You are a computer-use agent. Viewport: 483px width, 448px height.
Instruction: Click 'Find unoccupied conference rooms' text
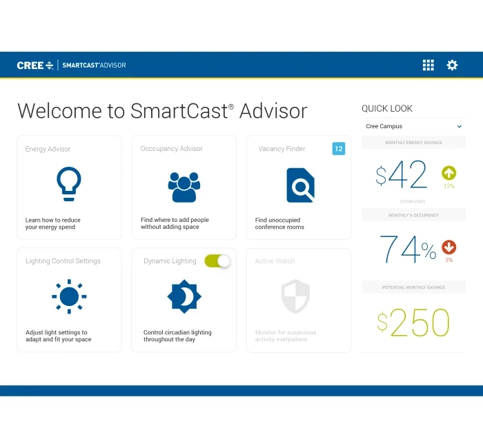(x=279, y=224)
